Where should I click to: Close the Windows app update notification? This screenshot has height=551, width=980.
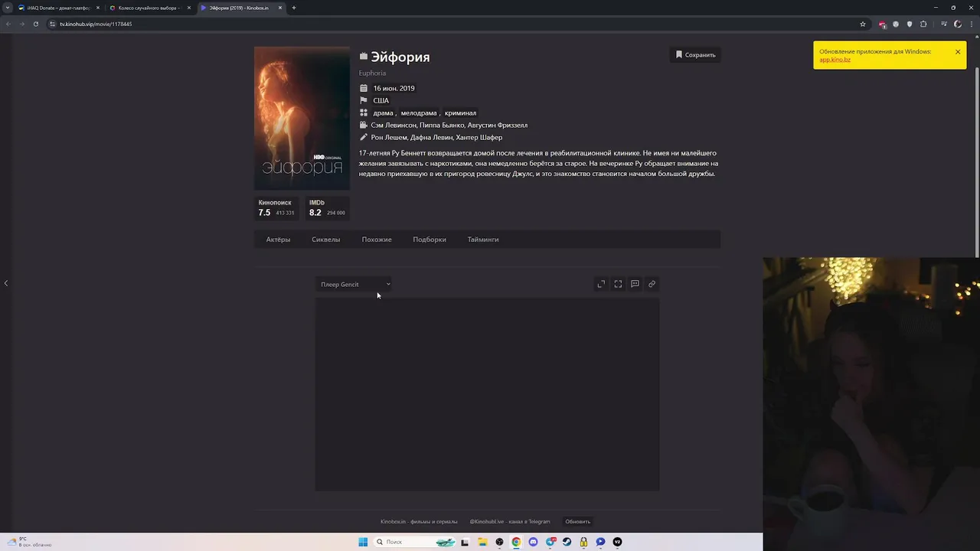(x=957, y=52)
